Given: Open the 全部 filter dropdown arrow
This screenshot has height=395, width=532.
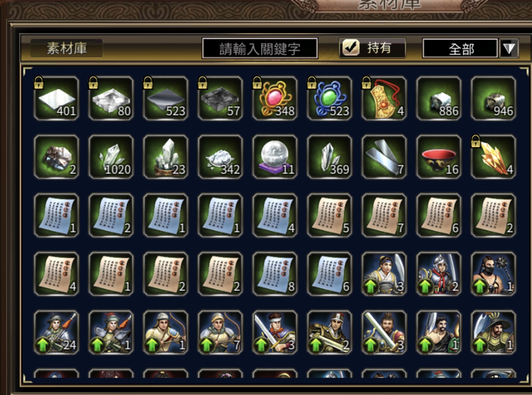Looking at the screenshot, I should [509, 48].
